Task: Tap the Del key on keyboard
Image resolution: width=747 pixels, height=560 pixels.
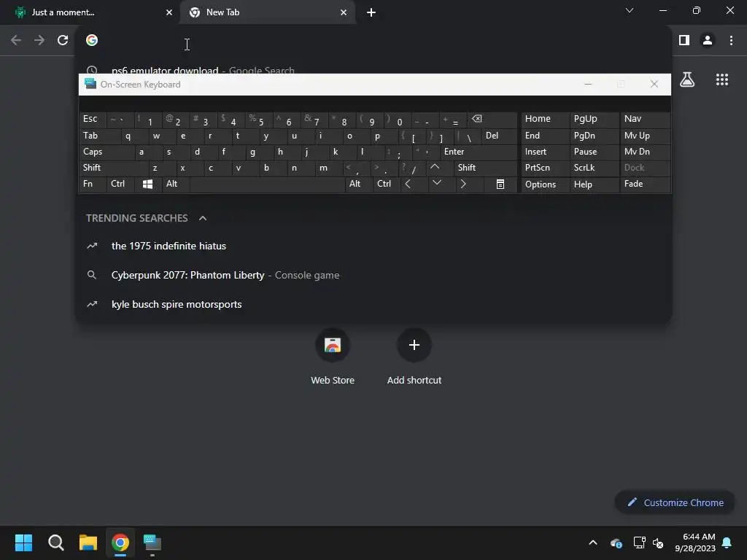Action: tap(499, 136)
